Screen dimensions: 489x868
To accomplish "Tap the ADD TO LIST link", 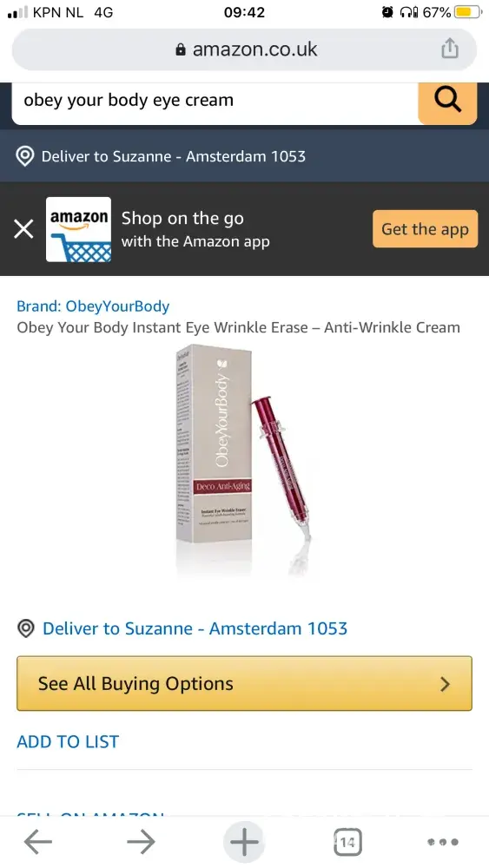I will [x=68, y=742].
